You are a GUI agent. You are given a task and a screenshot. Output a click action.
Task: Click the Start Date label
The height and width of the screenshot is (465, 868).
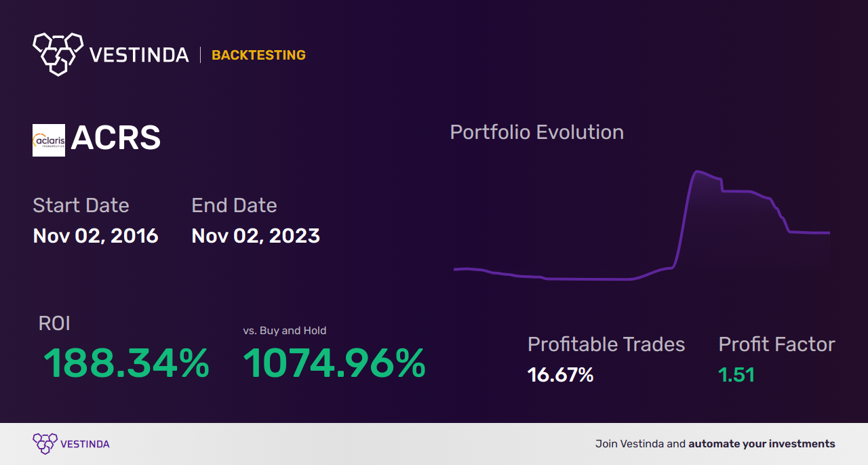(x=81, y=205)
